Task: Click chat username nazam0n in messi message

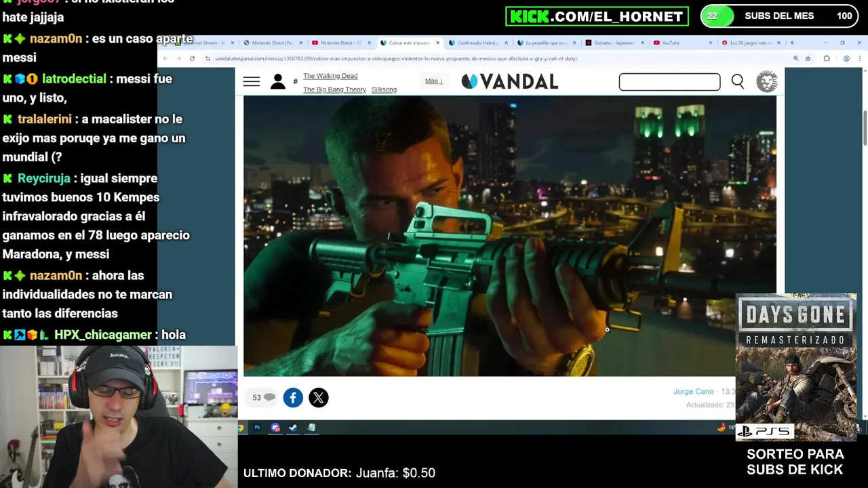Action: (56, 39)
